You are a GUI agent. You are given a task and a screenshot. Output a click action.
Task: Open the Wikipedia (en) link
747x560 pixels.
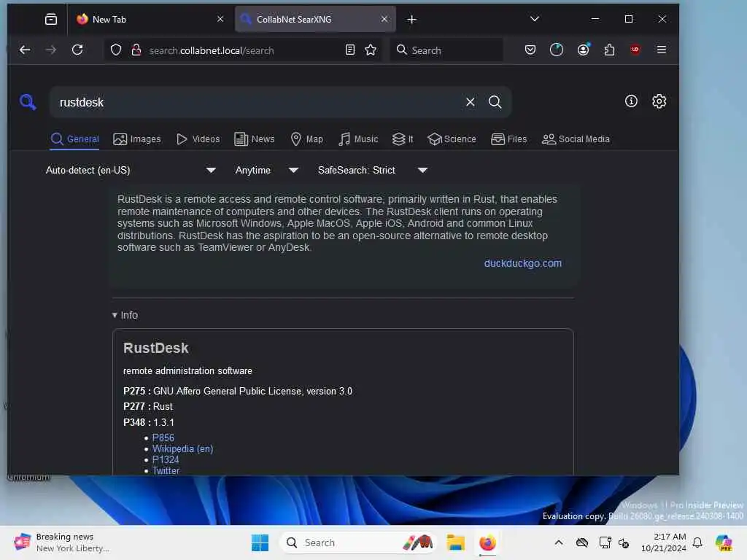click(182, 448)
